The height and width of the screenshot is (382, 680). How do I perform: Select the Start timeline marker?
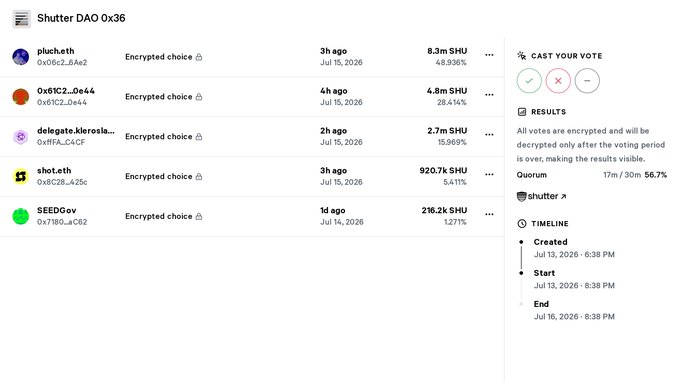(x=521, y=273)
